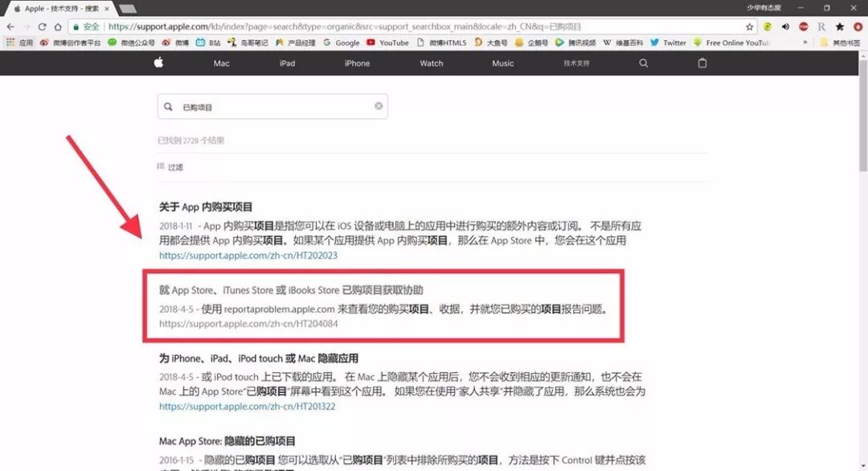Open the shopping bag icon in the nav bar
The height and width of the screenshot is (471, 868).
coord(702,63)
